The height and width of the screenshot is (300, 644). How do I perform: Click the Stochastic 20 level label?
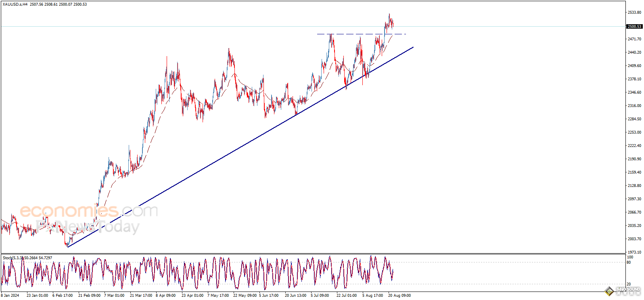click(x=629, y=284)
